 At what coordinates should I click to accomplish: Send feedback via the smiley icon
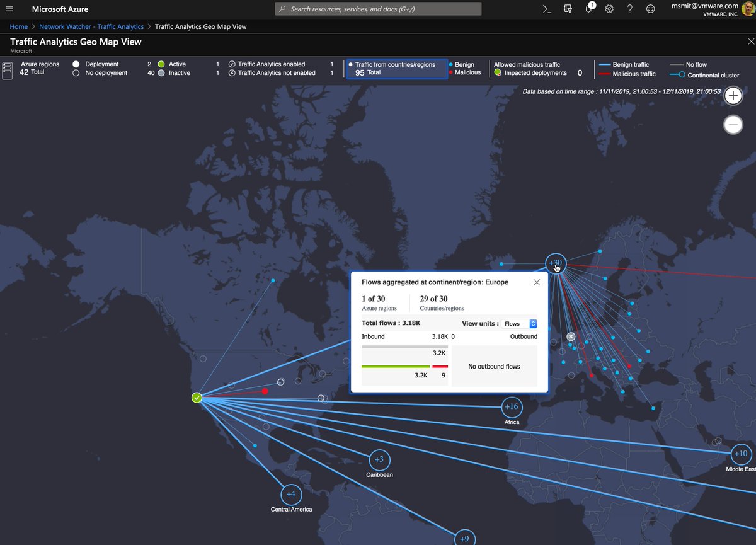[x=650, y=9]
